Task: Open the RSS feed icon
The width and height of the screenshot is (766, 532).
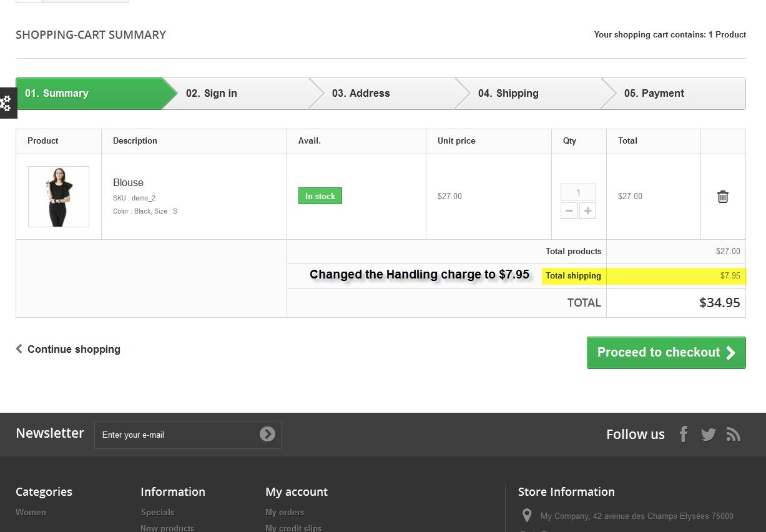Action: [734, 435]
